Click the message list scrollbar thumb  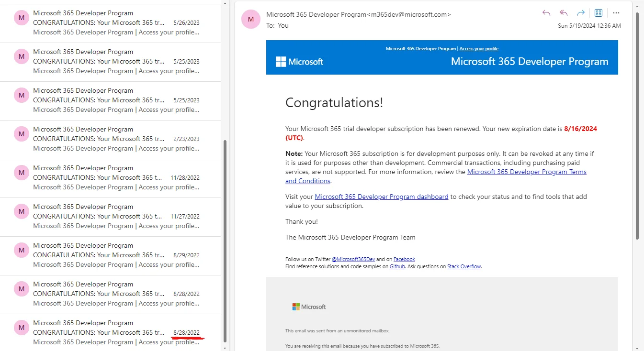tap(225, 241)
